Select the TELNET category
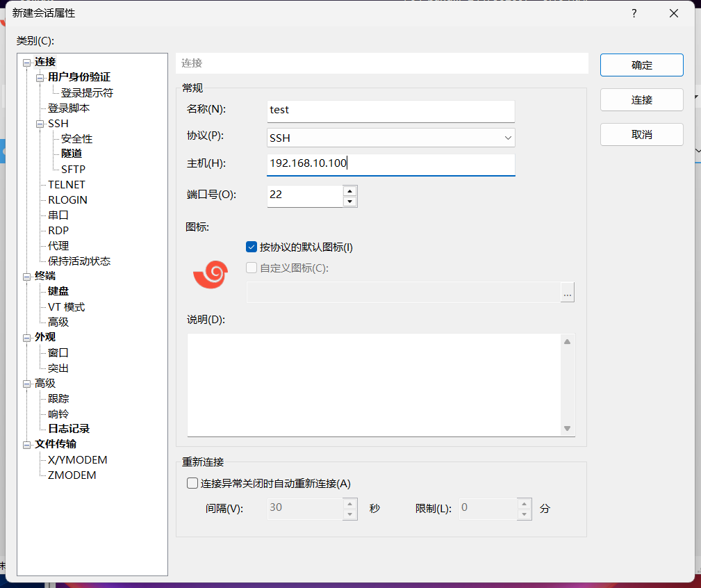Viewport: 701px width, 588px height. 66,184
